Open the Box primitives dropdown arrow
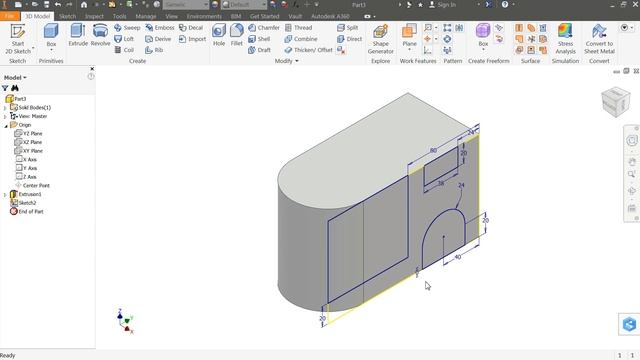The image size is (640, 360). [51, 50]
